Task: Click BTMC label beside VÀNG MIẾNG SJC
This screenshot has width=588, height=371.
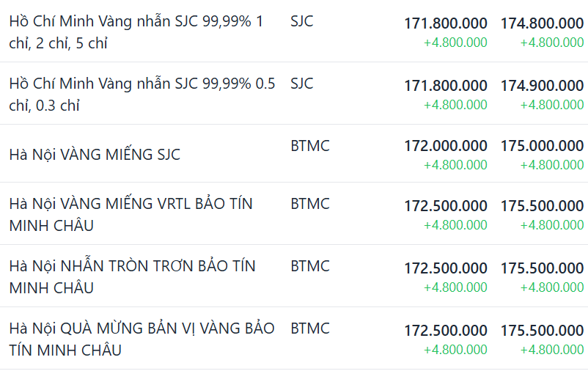Action: 310,146
